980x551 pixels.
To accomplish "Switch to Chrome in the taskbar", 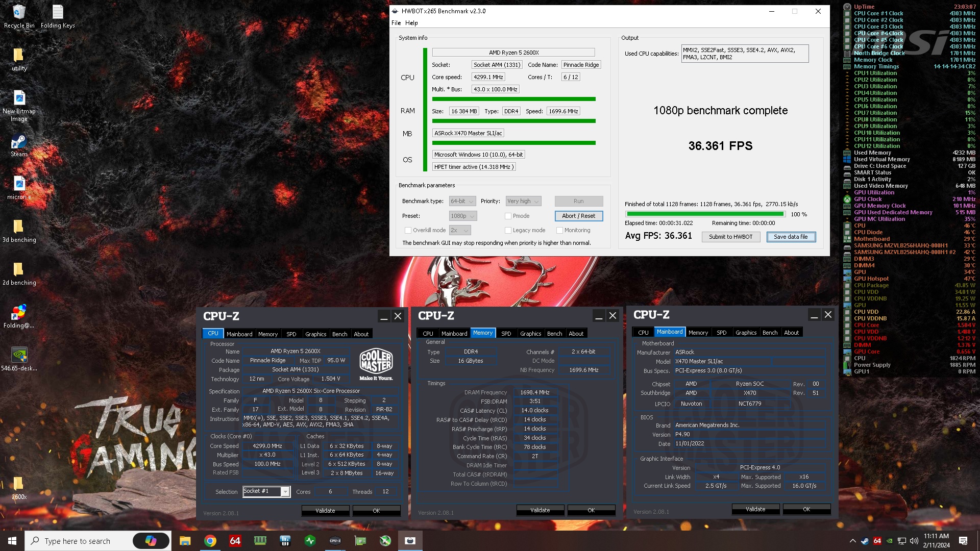I will pos(210,541).
